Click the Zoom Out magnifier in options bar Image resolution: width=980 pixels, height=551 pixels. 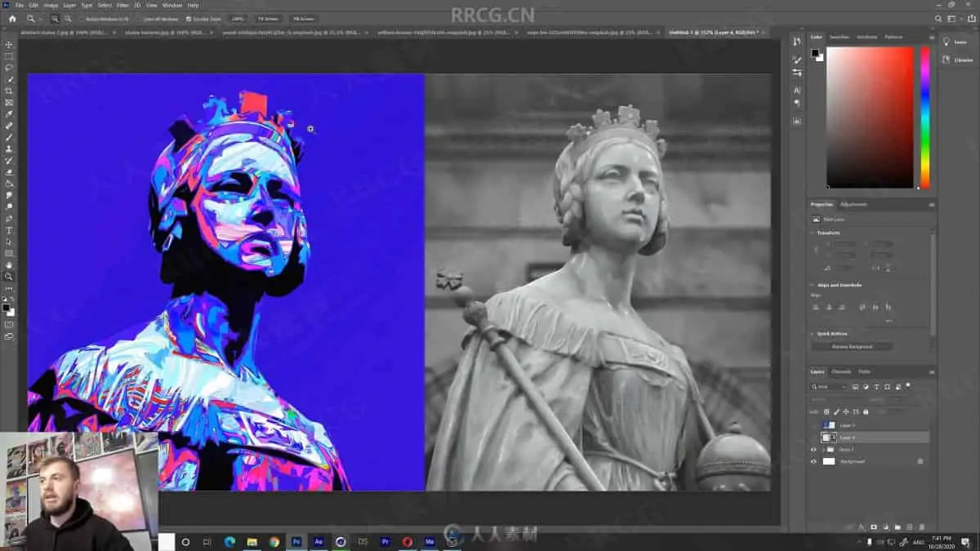point(66,18)
